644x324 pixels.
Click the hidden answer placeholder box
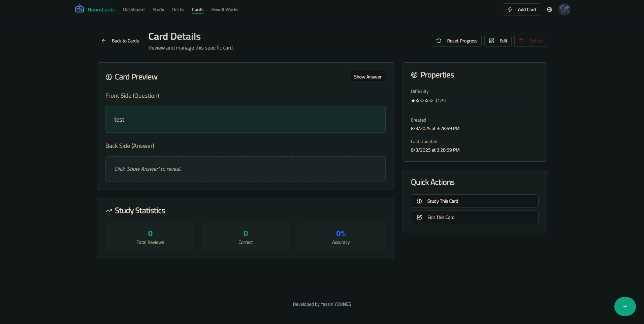246,169
